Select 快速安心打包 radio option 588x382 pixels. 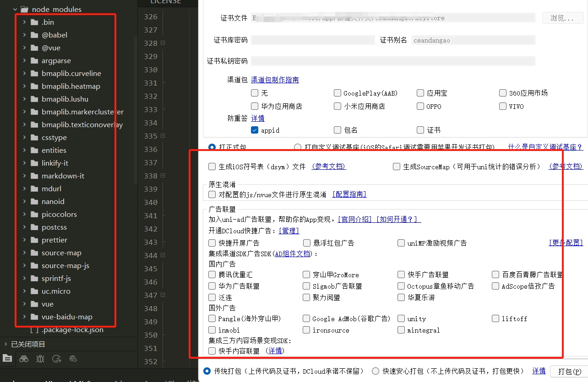[x=376, y=371]
